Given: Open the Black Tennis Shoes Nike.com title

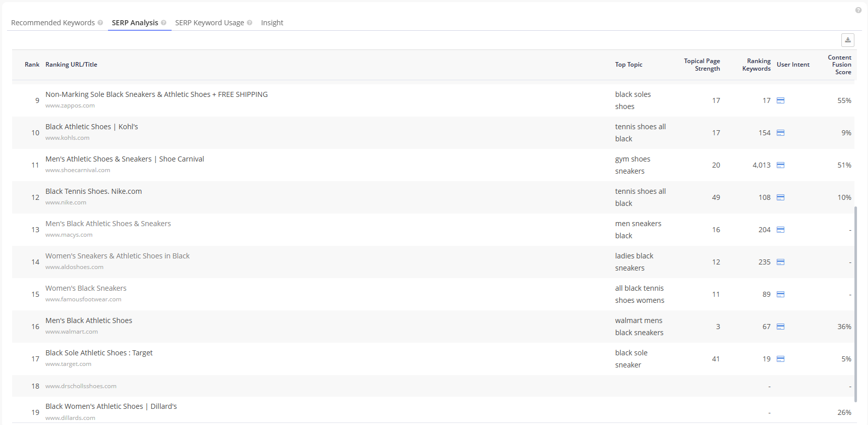Looking at the screenshot, I should [x=93, y=191].
